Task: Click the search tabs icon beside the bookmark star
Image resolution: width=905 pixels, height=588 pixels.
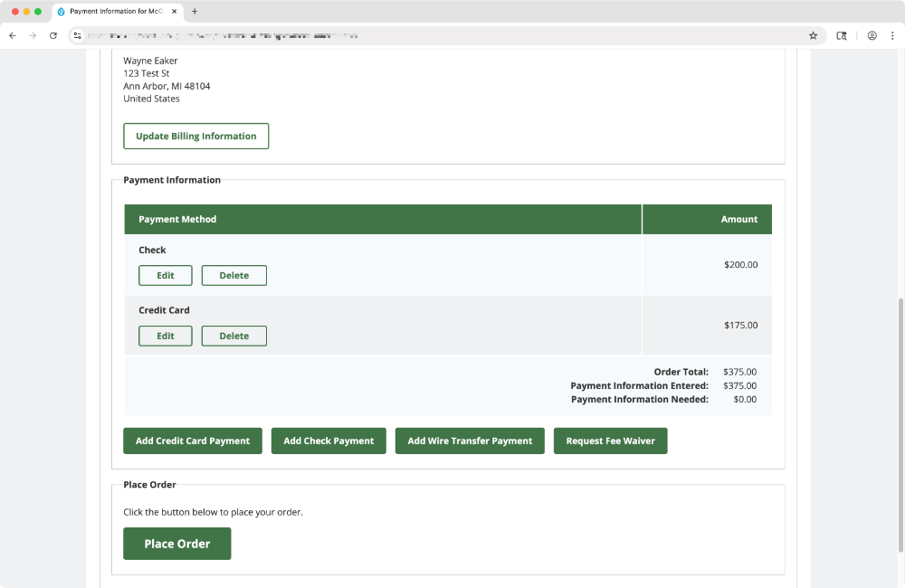Action: coord(842,35)
